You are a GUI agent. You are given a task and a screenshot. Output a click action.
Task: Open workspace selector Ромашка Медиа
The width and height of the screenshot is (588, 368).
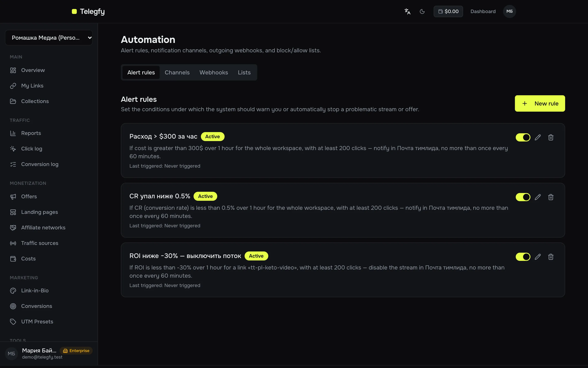(x=49, y=38)
